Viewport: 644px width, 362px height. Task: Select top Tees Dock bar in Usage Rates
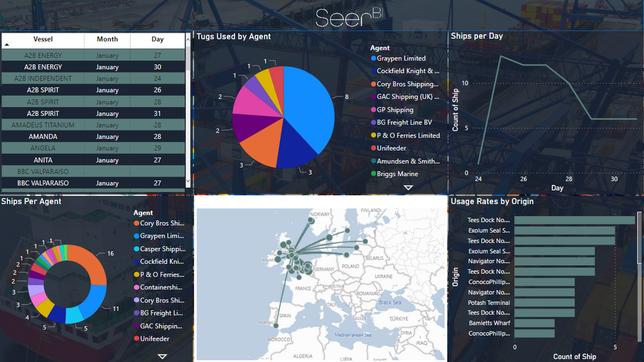point(575,220)
